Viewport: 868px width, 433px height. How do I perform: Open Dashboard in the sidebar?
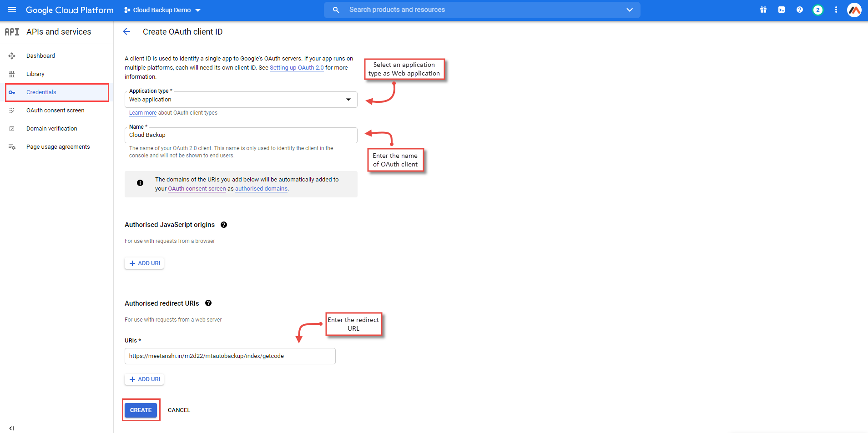[x=40, y=55]
